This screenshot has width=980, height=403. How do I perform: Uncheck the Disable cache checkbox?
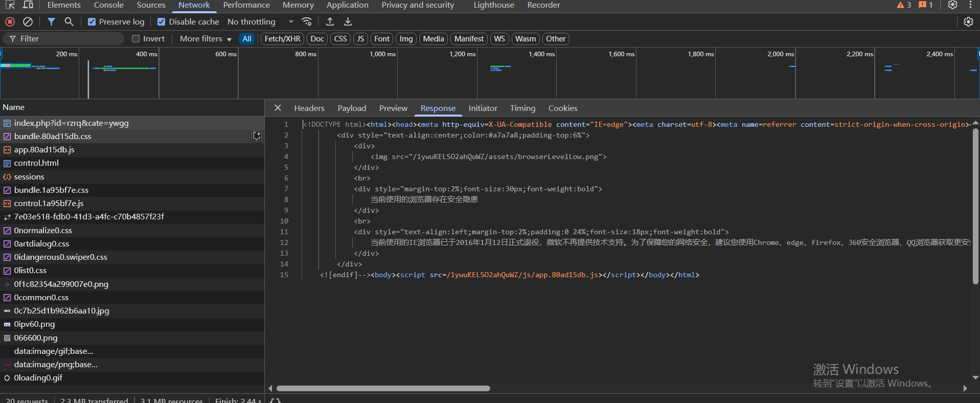click(x=162, y=21)
